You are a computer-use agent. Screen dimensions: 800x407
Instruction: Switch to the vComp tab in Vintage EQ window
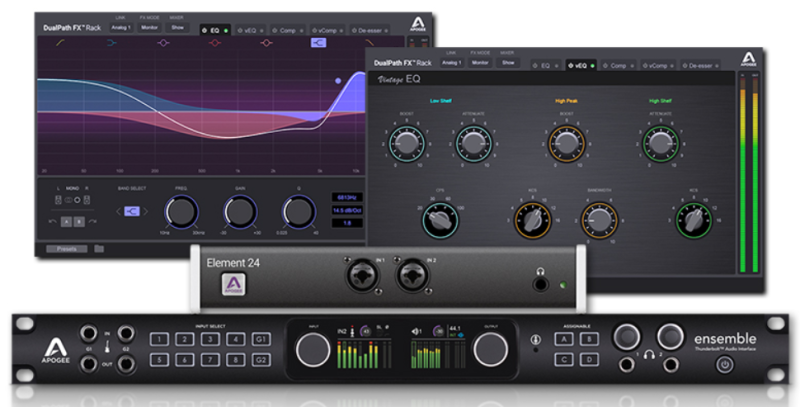pyautogui.click(x=658, y=66)
